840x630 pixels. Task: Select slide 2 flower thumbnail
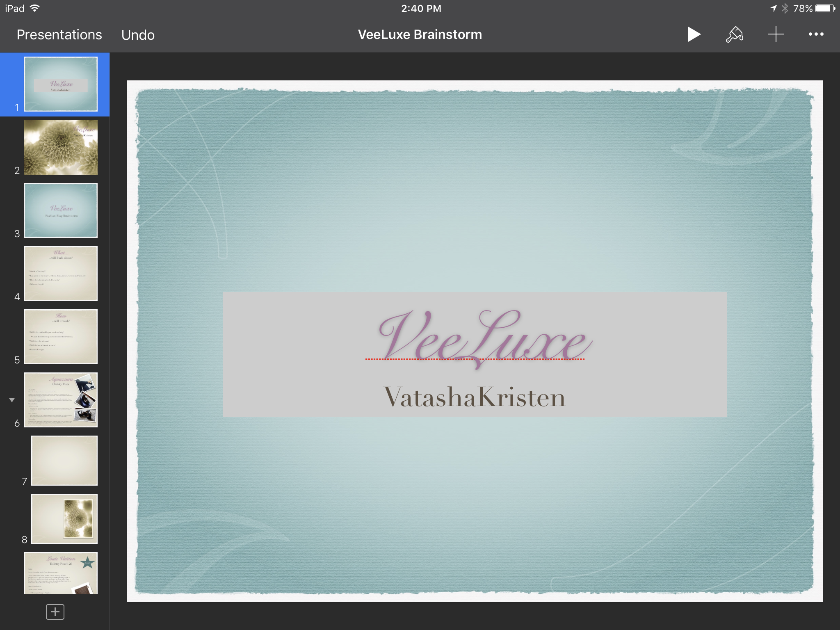[61, 147]
